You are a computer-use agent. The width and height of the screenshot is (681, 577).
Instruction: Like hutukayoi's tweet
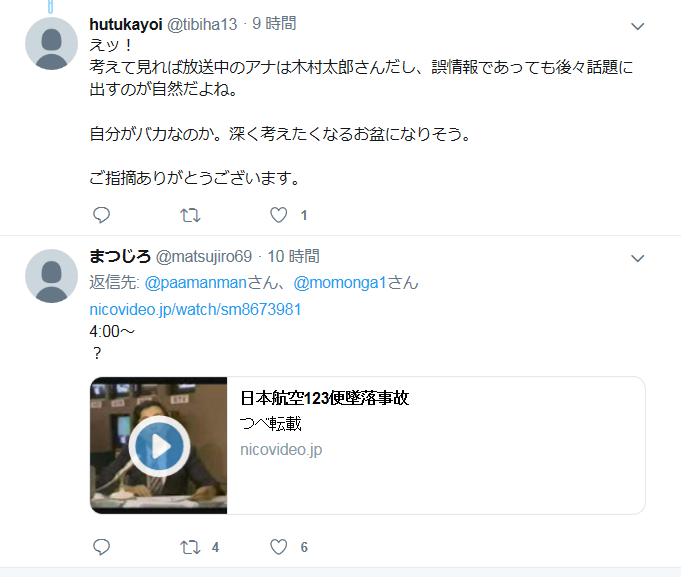pos(278,215)
